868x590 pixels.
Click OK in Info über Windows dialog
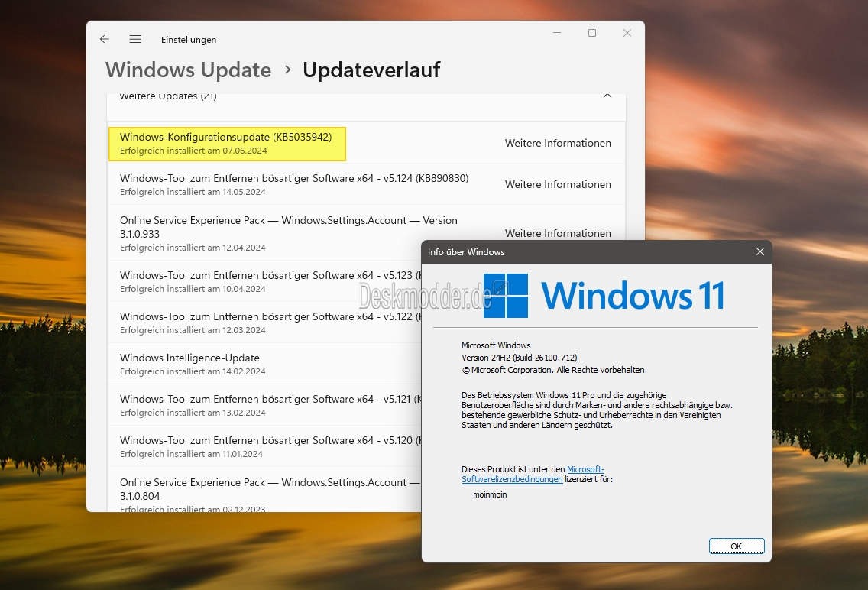(x=737, y=546)
